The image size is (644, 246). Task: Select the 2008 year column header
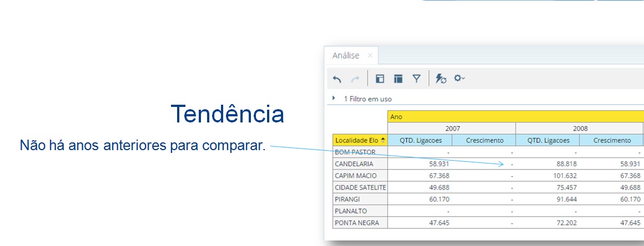[580, 128]
